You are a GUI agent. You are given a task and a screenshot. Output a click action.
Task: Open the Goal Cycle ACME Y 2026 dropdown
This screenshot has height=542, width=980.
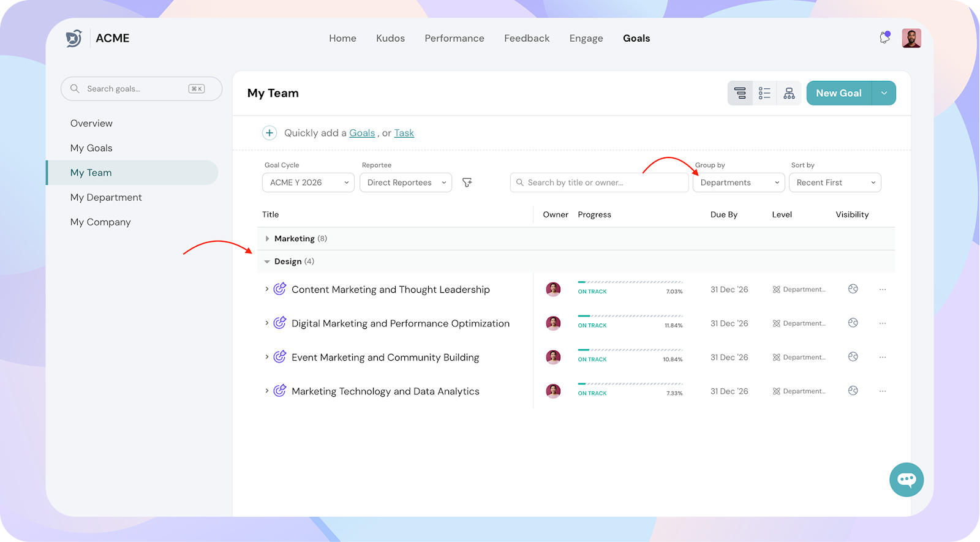click(308, 183)
